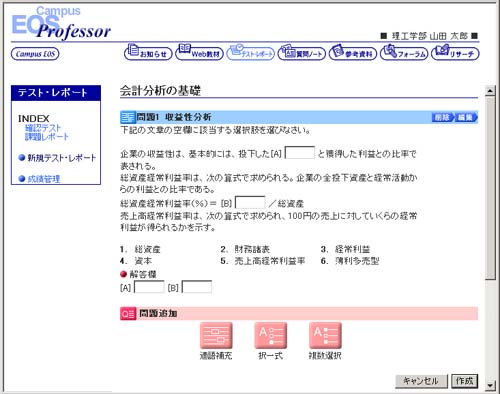Open the 課題レポート index link
Image resolution: width=500 pixels, height=394 pixels.
pyautogui.click(x=47, y=137)
